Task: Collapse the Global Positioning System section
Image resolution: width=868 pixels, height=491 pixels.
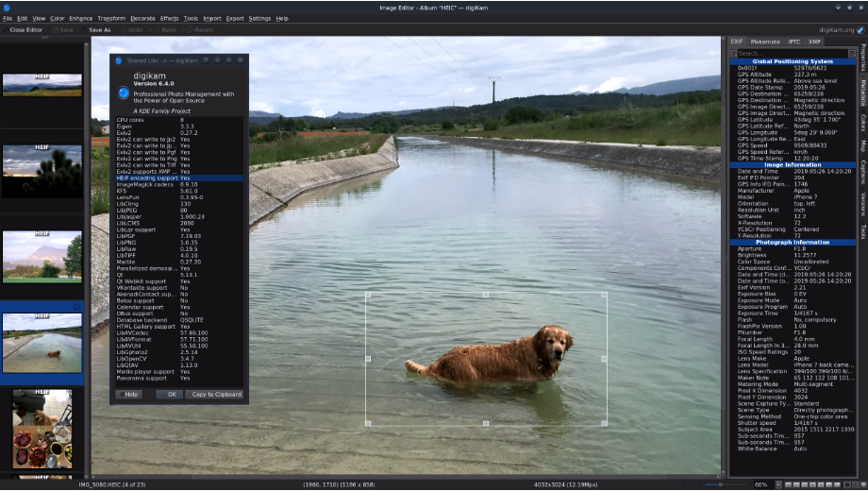Action: pyautogui.click(x=792, y=61)
